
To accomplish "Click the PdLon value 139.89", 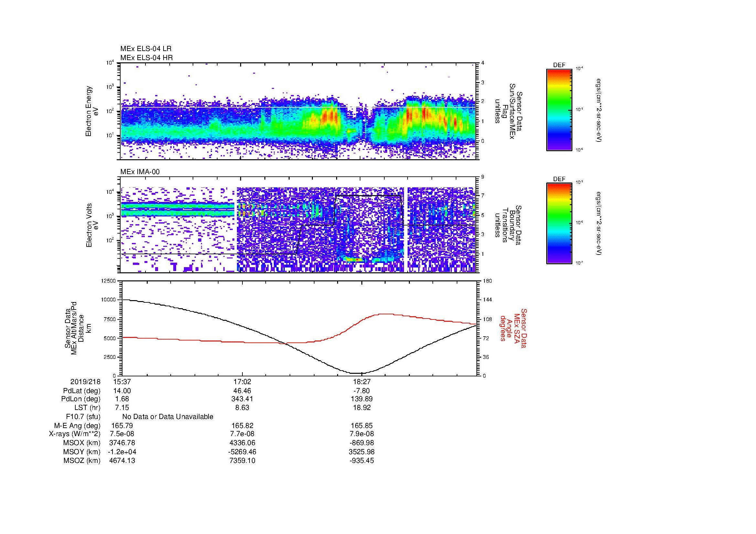I will tap(362, 399).
